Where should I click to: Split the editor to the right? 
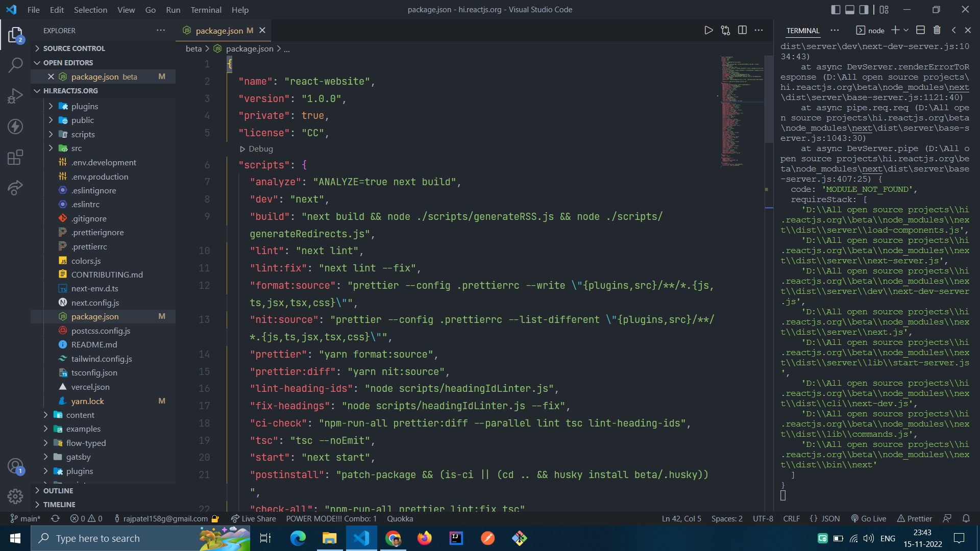pos(742,31)
